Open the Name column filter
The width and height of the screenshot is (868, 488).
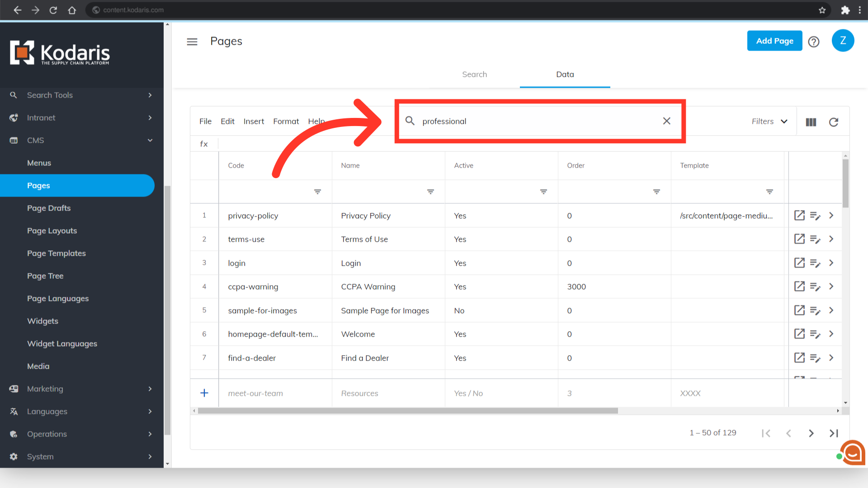pos(430,192)
